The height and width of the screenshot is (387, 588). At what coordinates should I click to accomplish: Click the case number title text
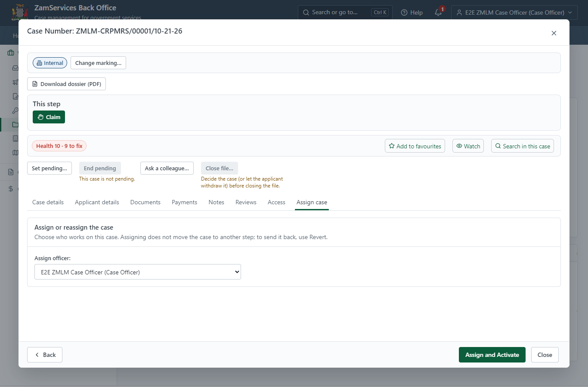click(105, 31)
